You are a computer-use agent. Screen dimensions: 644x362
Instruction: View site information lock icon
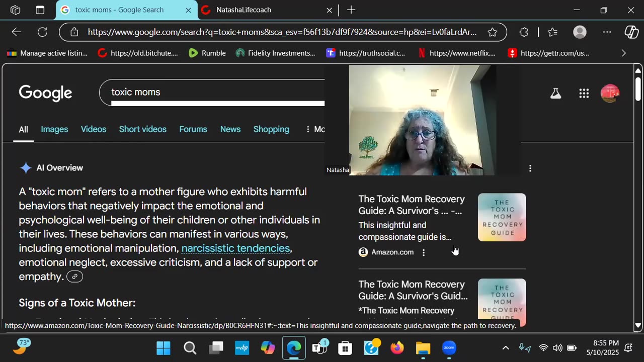tap(74, 32)
